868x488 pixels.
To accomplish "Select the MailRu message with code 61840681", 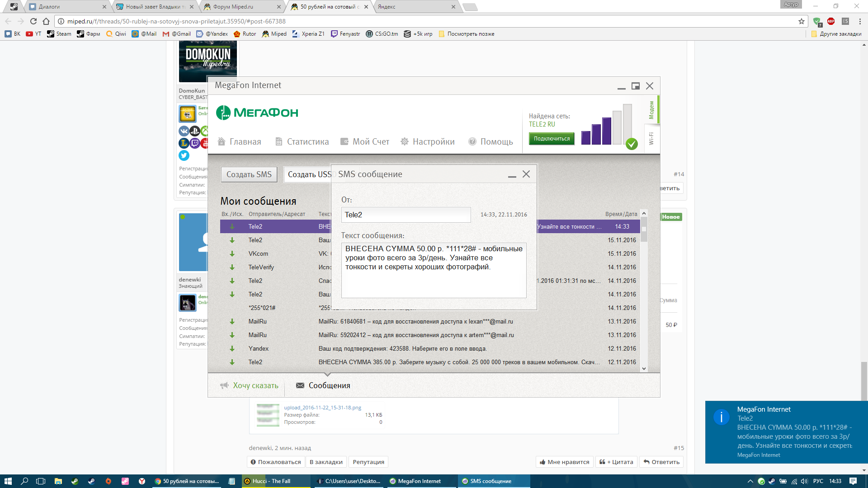I will 429,321.
